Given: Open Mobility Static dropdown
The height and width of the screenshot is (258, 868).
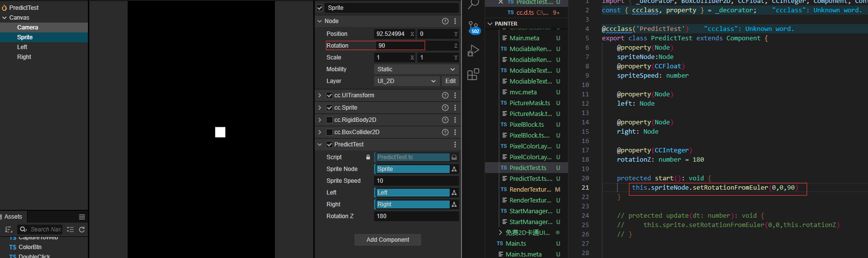Looking at the screenshot, I should coord(416,69).
